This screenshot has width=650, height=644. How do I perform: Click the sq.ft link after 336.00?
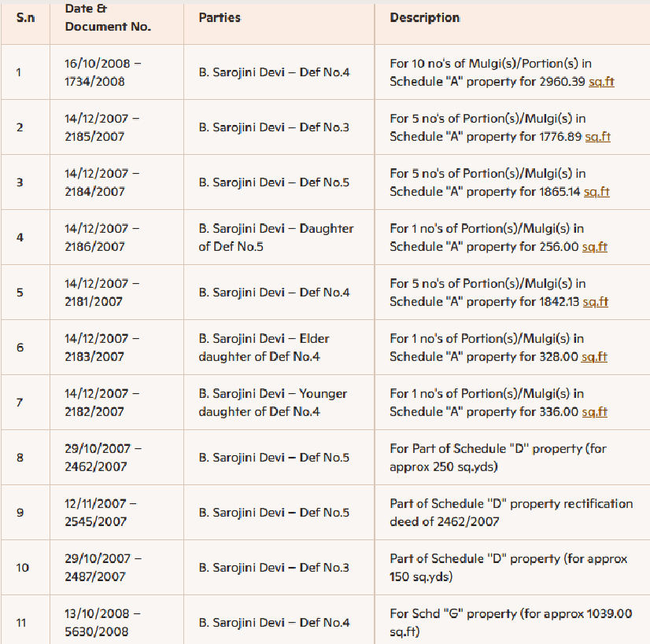coord(594,412)
